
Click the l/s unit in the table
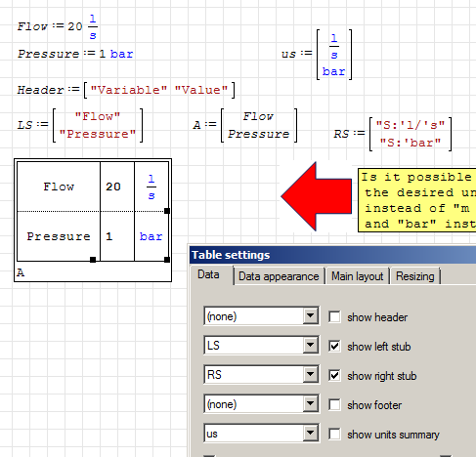click(x=151, y=187)
